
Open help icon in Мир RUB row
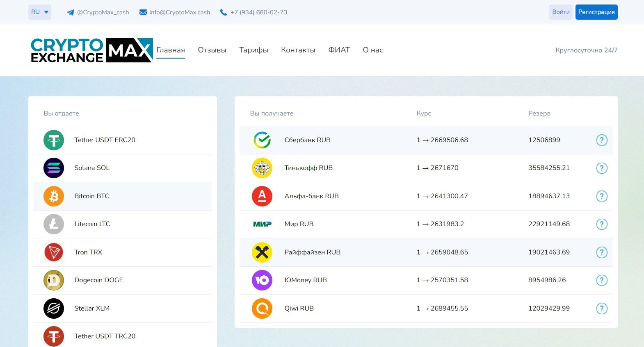click(x=601, y=224)
